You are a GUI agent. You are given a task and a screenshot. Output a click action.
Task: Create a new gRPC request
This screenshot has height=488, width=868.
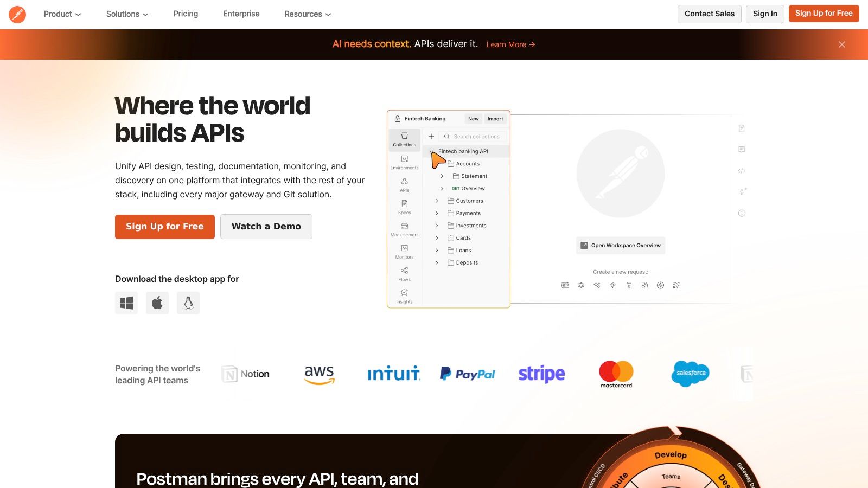pyautogui.click(x=629, y=285)
